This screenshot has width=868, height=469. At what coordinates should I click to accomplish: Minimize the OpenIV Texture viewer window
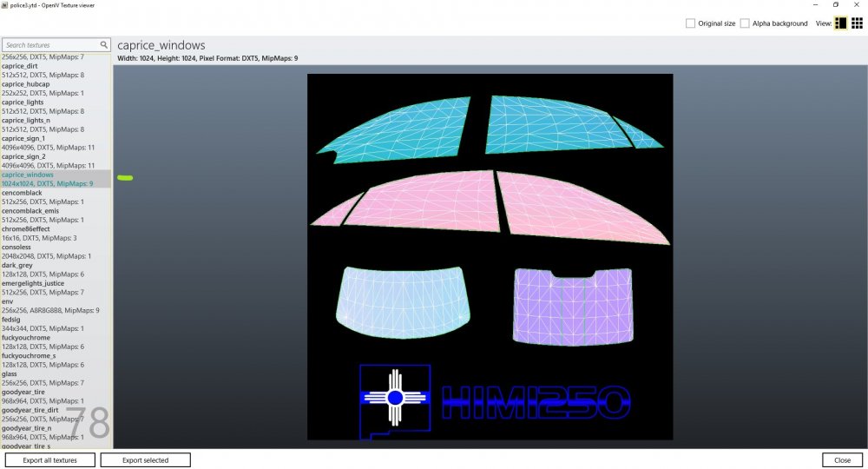tap(815, 5)
